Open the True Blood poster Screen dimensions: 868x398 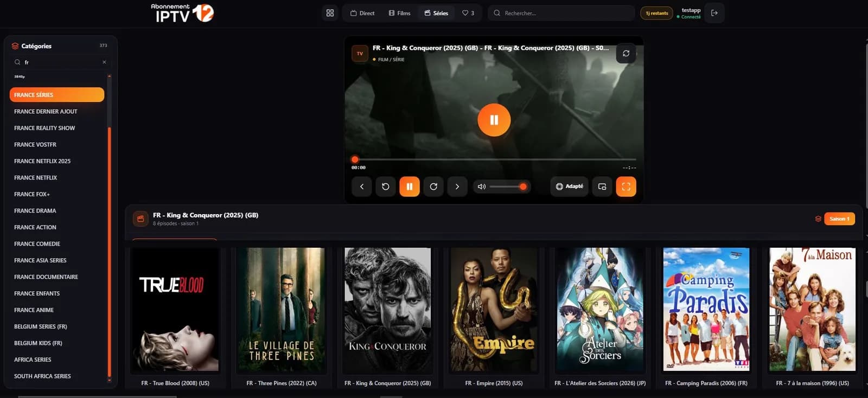[176, 310]
